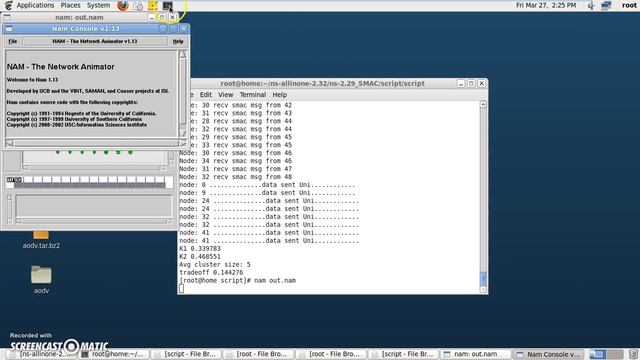Screen dimensions: 640x360
Task: Click the terminal window title bar
Action: pos(322,83)
